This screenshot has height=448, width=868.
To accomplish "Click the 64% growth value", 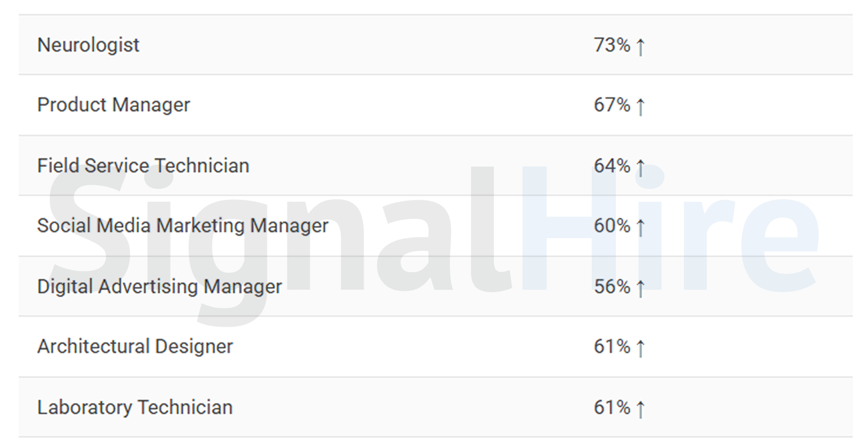I will (x=612, y=166).
